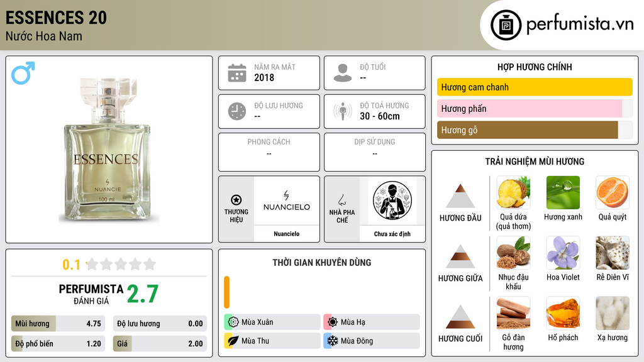Select the pineapple Quả dứa note image
Viewport: 644px width, 362px height.
click(513, 192)
